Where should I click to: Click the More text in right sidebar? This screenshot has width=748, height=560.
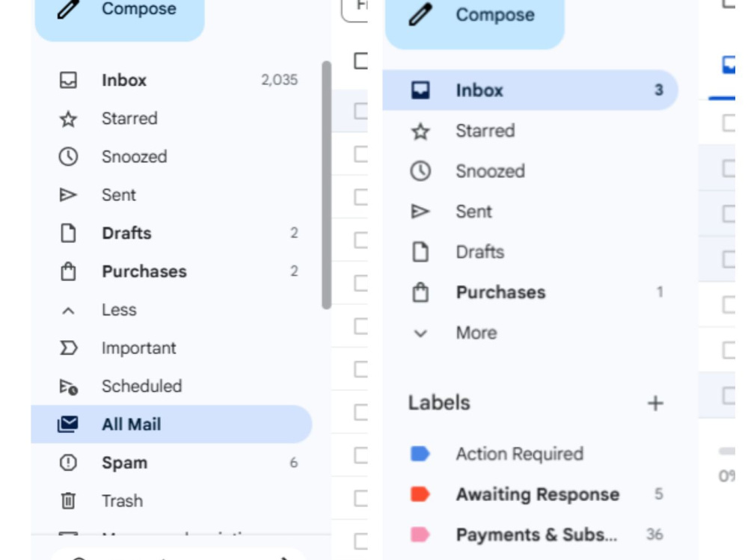(476, 333)
